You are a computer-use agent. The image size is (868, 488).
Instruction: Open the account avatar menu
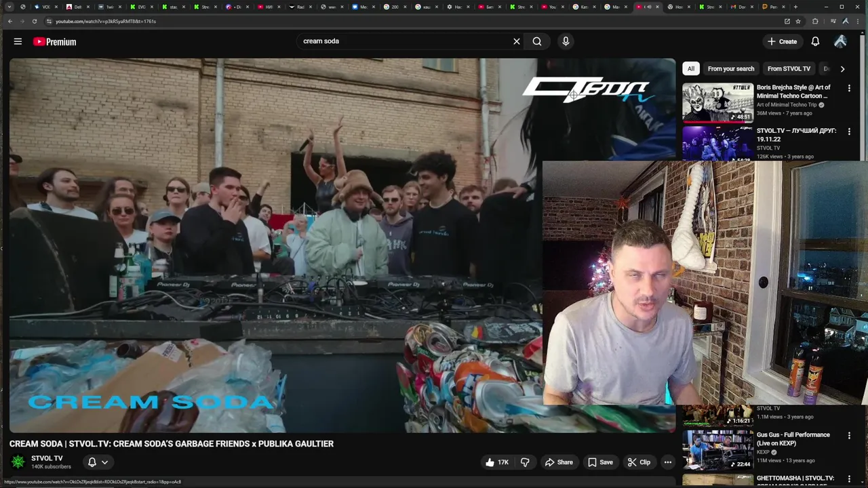pos(840,41)
